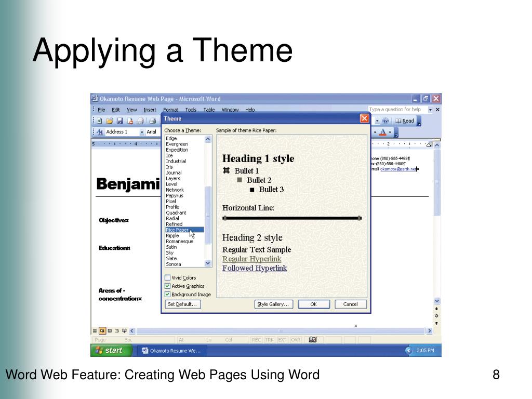Screen dimensions: 532x399
Task: Click the horizontal scrollbar right arrow
Action: [430, 331]
